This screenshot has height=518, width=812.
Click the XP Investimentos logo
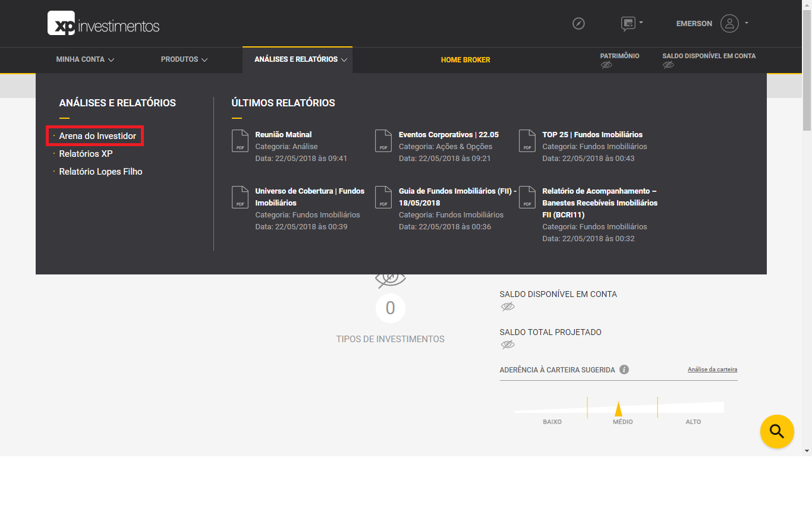pos(103,24)
